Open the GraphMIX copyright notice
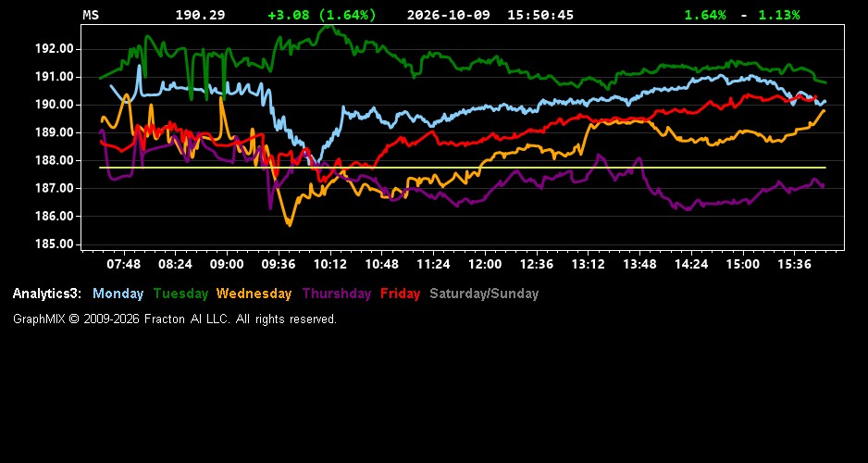 (x=175, y=319)
